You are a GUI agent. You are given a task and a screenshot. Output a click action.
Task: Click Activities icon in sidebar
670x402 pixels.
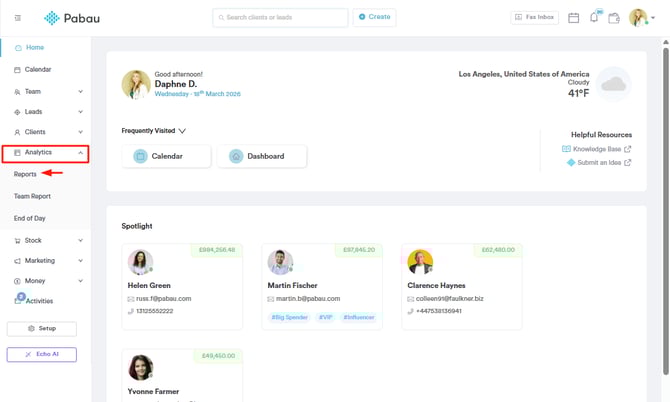[x=19, y=300]
